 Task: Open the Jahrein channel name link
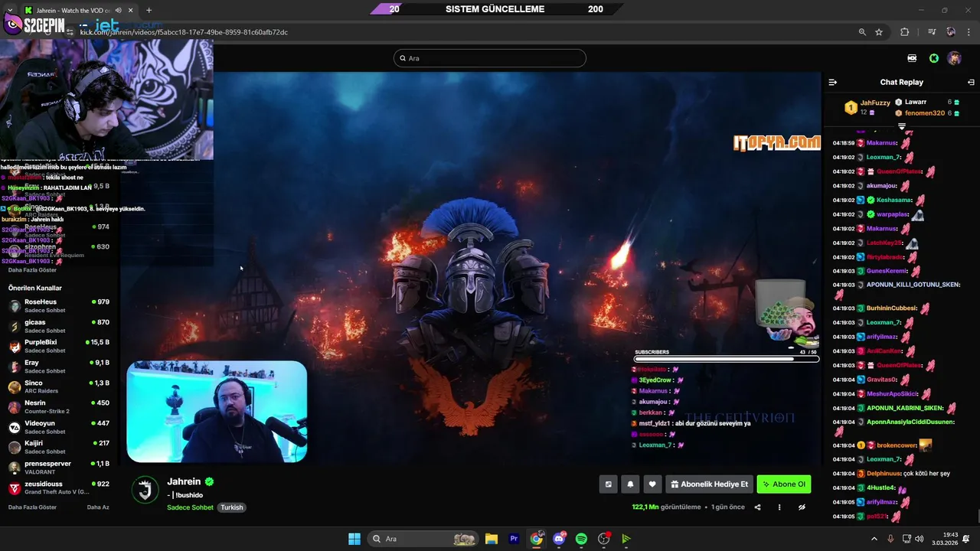click(184, 481)
